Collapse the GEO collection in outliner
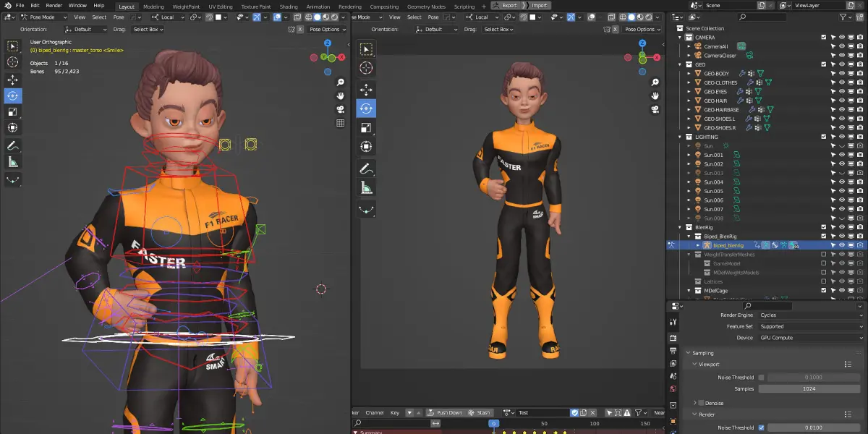Image resolution: width=868 pixels, height=434 pixels. tap(680, 64)
